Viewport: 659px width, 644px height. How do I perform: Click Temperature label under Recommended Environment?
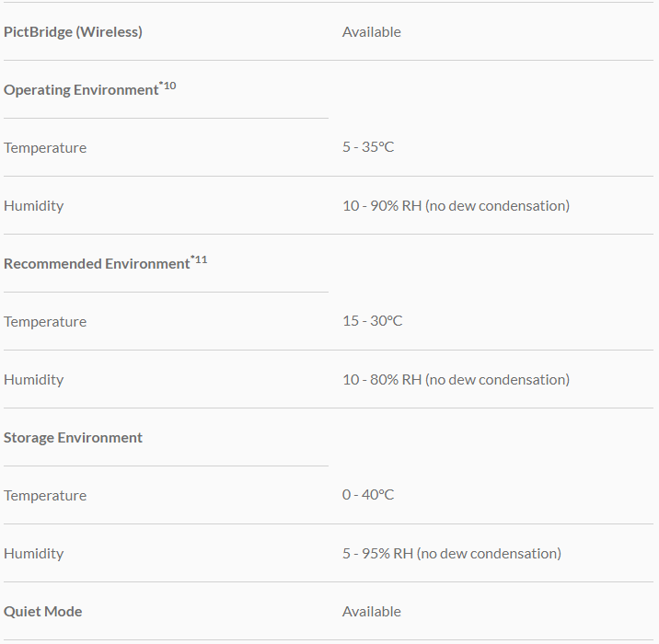click(45, 322)
